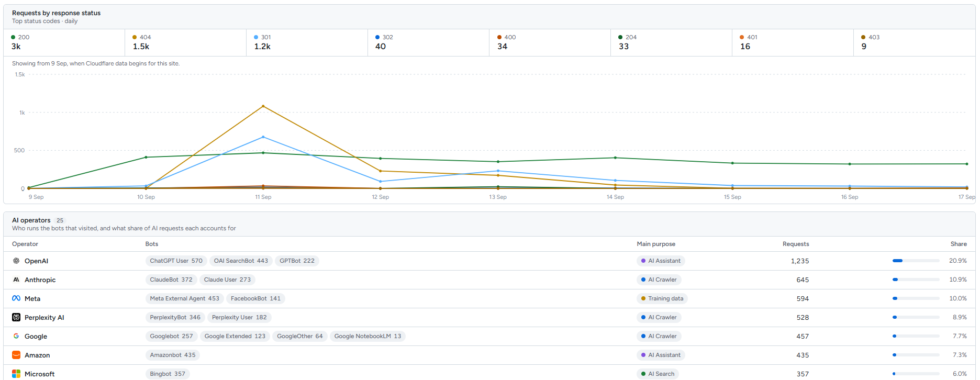
Task: Click the Google Extended 123 chip
Action: pos(235,336)
